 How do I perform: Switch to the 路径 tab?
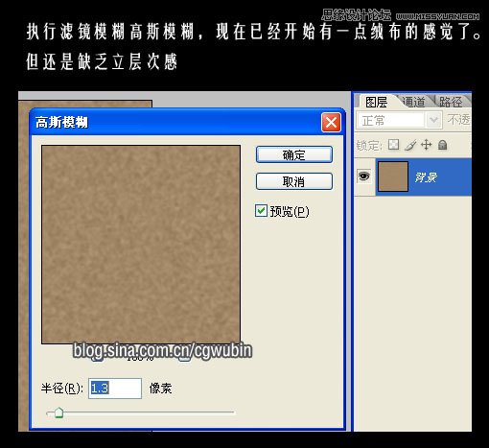[x=451, y=102]
